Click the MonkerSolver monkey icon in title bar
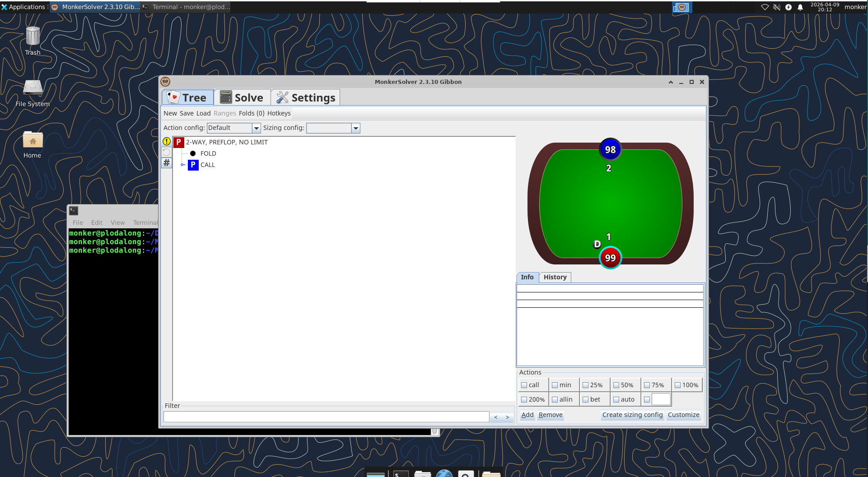Screen dimensions: 868x477 click(x=165, y=82)
